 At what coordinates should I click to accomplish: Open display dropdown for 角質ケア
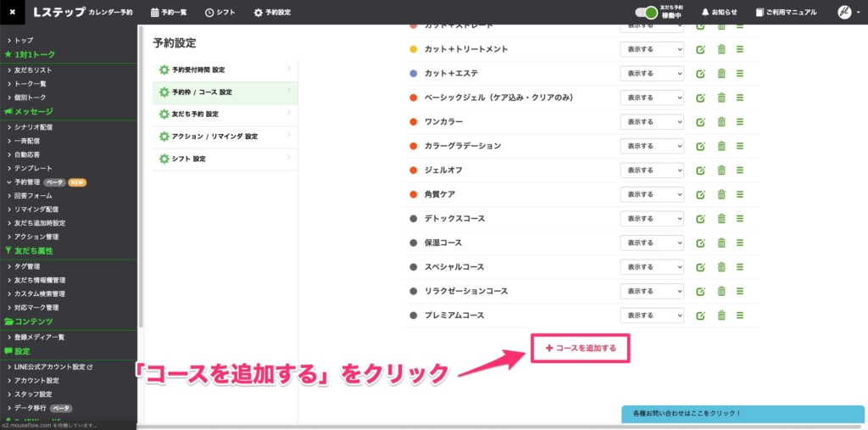[x=652, y=194]
